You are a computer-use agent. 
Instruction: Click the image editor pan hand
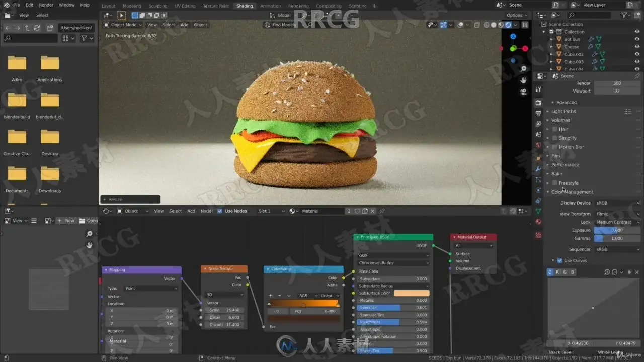[x=89, y=245]
